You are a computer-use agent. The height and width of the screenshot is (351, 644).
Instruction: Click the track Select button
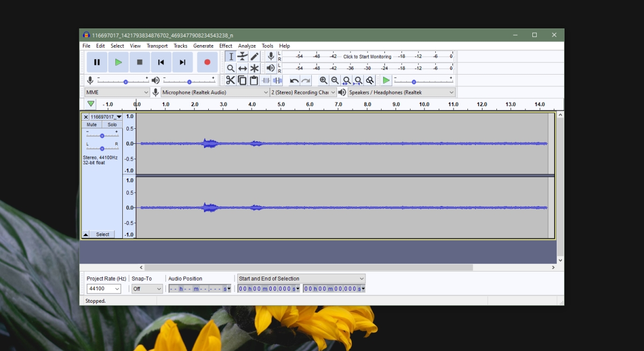pyautogui.click(x=103, y=235)
